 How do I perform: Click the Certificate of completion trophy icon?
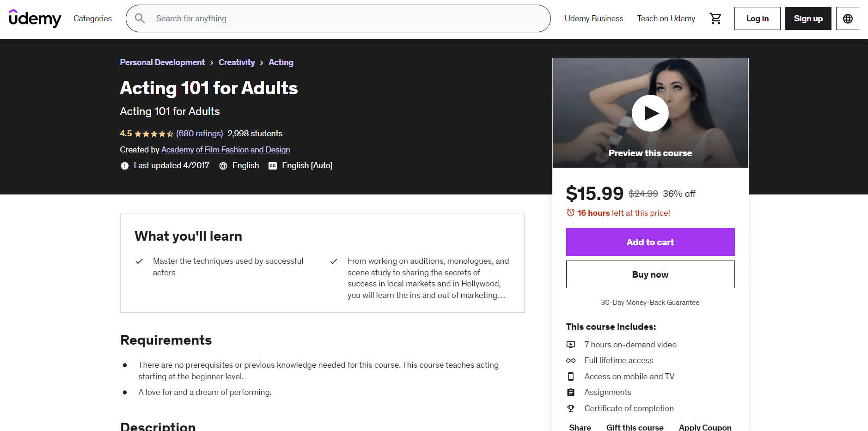pyautogui.click(x=571, y=408)
